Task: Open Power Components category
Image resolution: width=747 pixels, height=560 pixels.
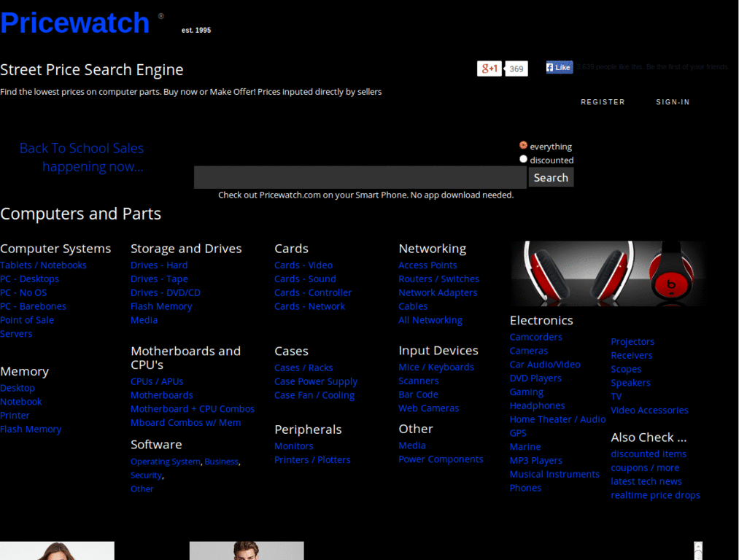Action: coord(441,459)
